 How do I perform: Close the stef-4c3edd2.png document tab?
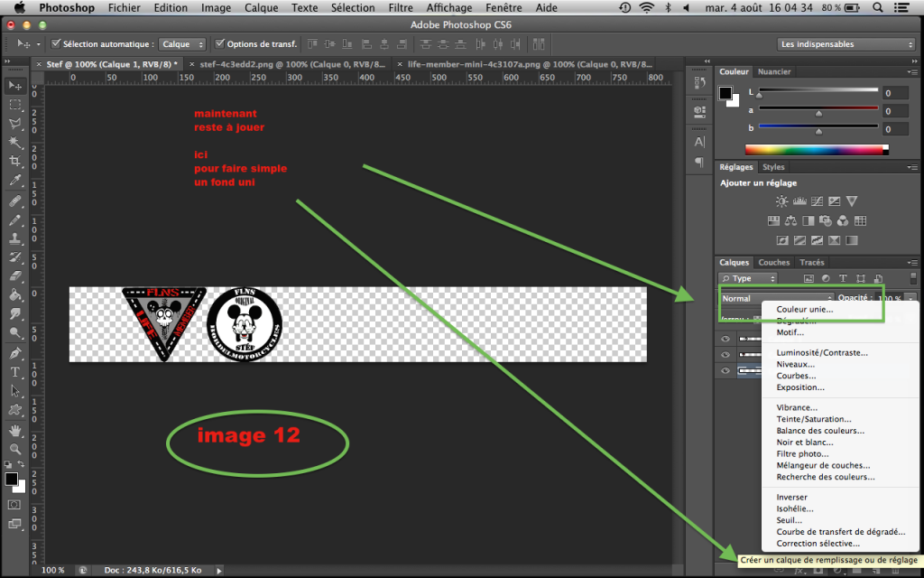pyautogui.click(x=191, y=64)
